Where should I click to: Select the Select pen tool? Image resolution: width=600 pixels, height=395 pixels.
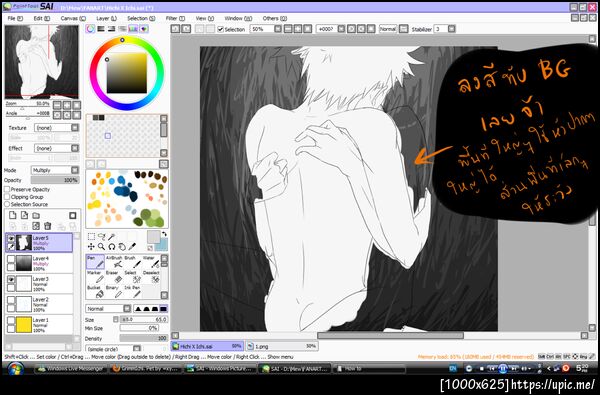pos(132,277)
